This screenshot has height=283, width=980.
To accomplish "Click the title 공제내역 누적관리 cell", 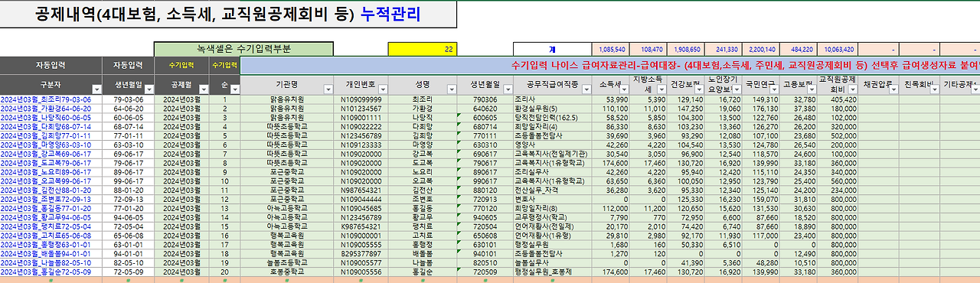I will (x=228, y=15).
